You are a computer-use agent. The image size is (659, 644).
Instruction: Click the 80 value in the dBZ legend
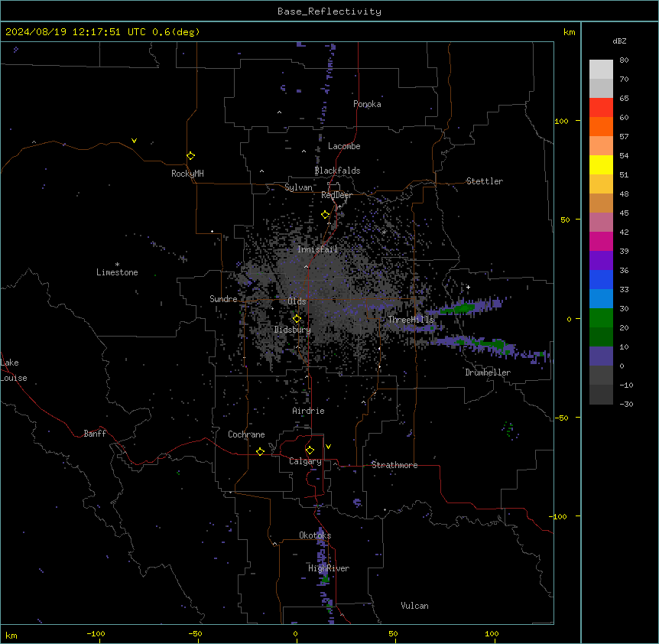click(x=624, y=60)
